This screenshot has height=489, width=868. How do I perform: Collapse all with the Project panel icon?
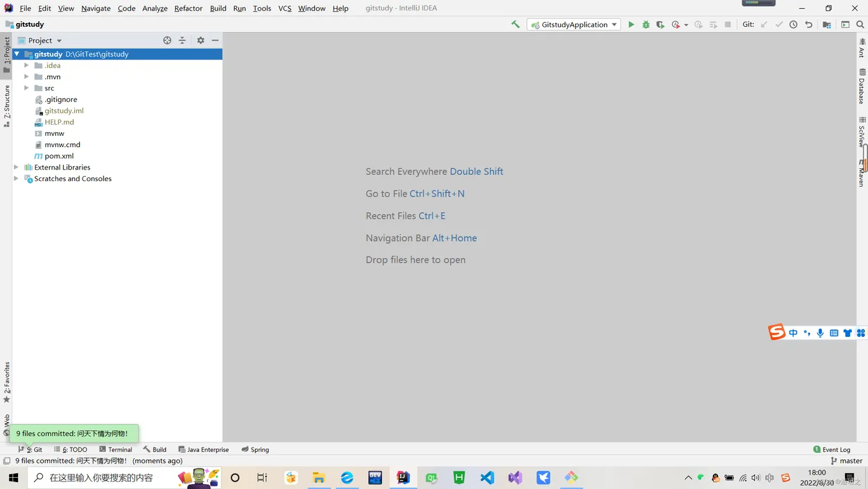[x=182, y=40]
